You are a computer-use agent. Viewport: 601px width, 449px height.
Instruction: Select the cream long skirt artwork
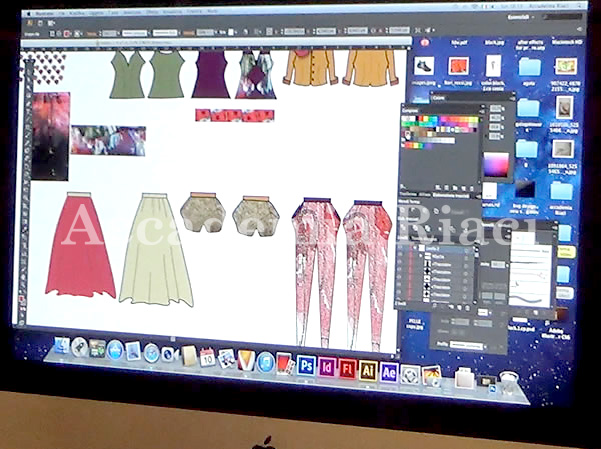[x=156, y=250]
